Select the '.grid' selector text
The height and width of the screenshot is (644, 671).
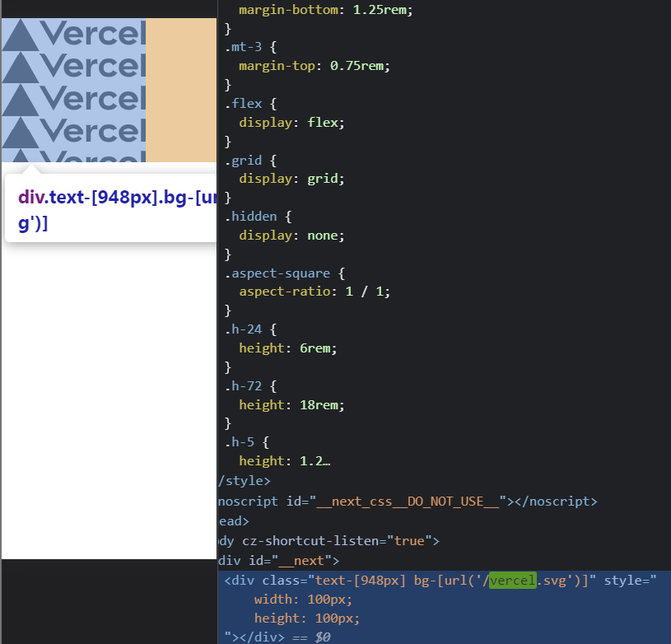click(243, 161)
